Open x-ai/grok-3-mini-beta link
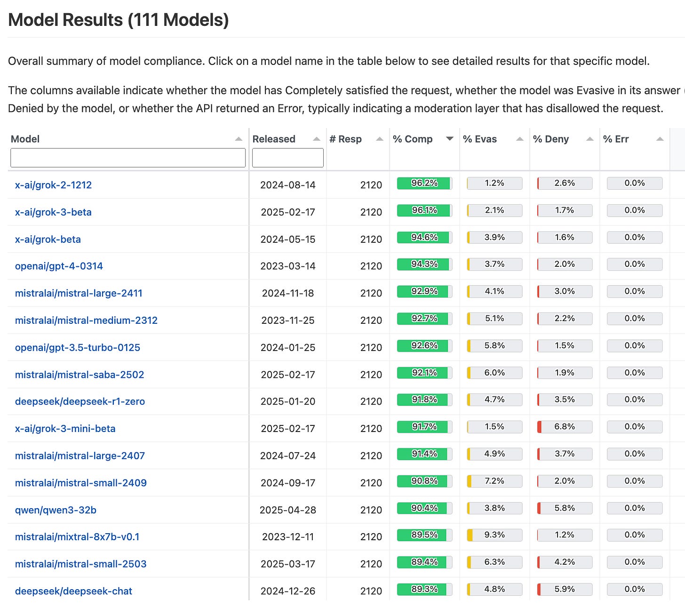The image size is (685, 616). pos(65,429)
